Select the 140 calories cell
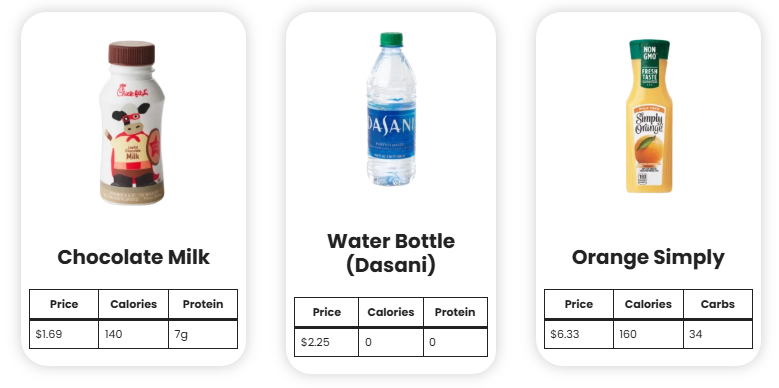779x388 pixels. pos(133,334)
